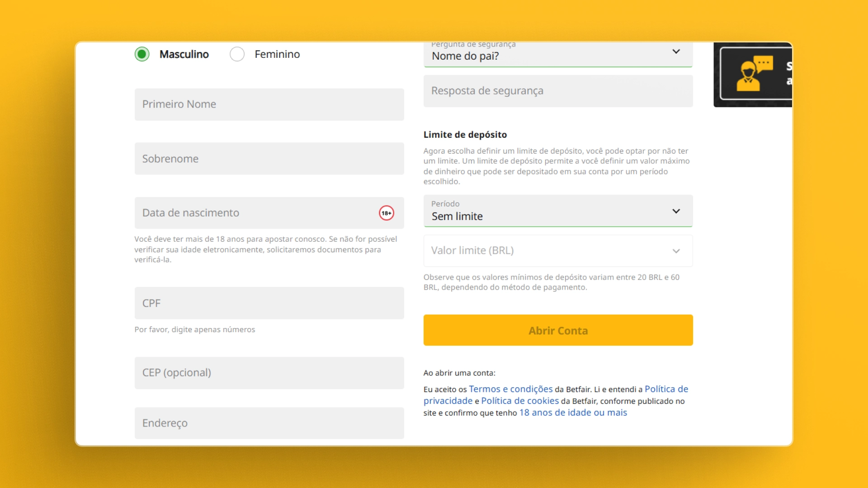
Task: Focus the CPF input field
Action: [x=269, y=303]
